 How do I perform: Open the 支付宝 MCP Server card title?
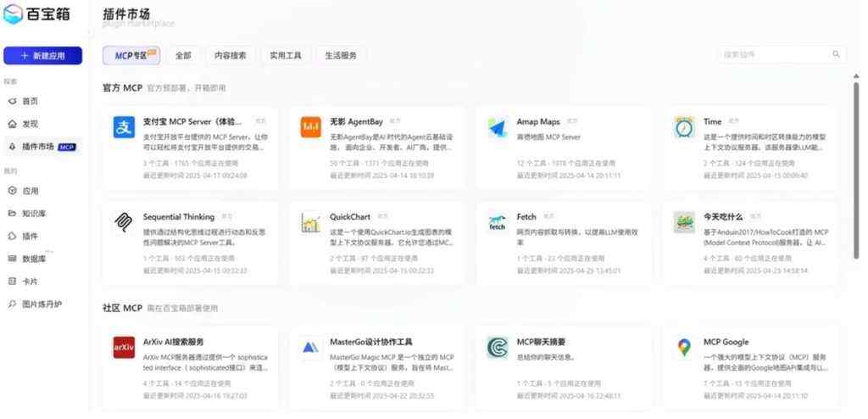click(192, 121)
